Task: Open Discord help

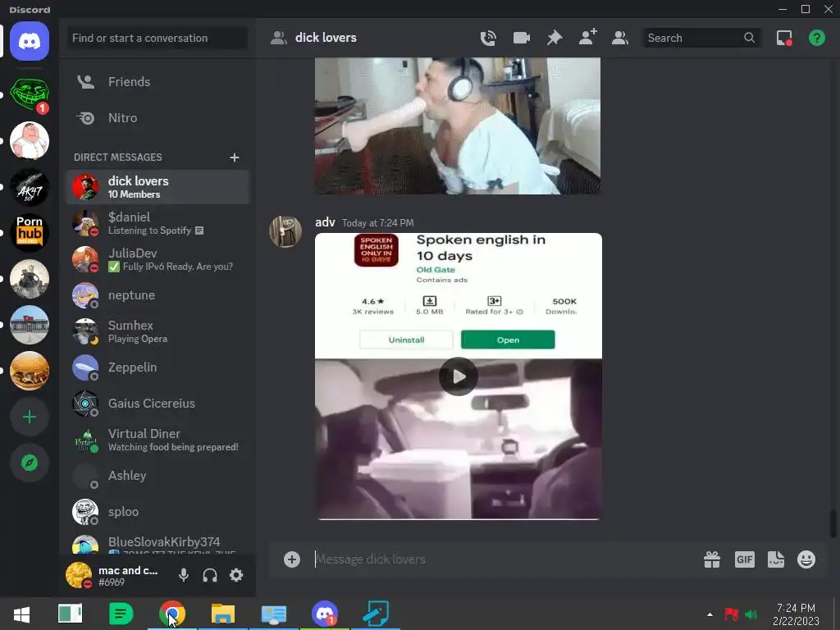Action: (817, 38)
